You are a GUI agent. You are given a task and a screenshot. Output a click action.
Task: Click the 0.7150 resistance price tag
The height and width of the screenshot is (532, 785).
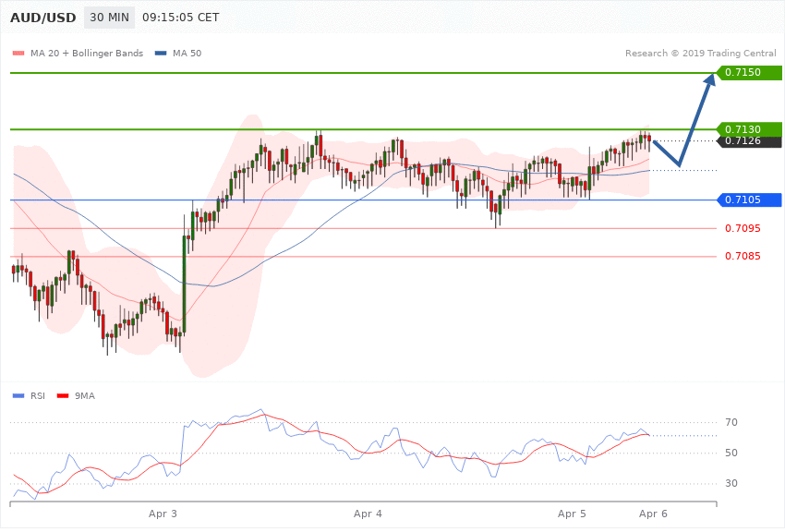[x=749, y=73]
